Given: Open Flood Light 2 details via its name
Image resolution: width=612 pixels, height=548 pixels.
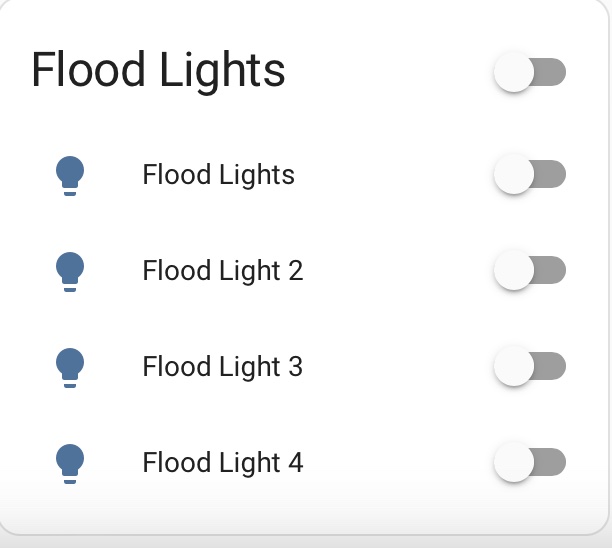Looking at the screenshot, I should tap(222, 271).
